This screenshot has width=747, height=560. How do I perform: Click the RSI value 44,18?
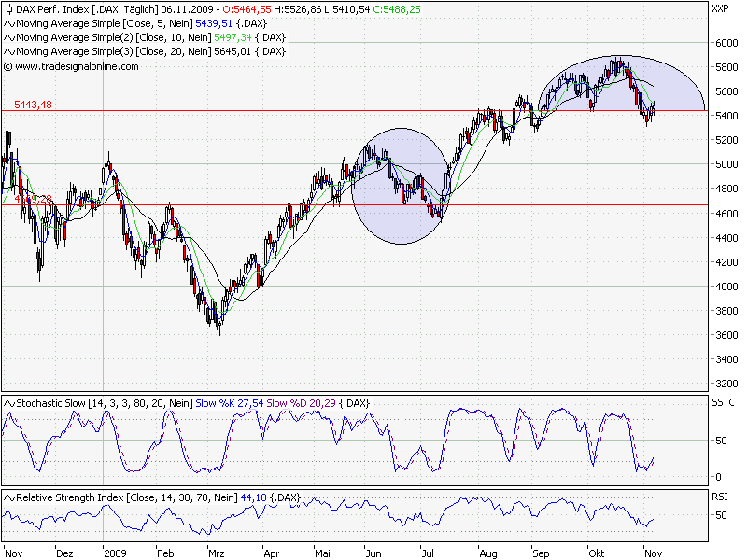click(253, 497)
